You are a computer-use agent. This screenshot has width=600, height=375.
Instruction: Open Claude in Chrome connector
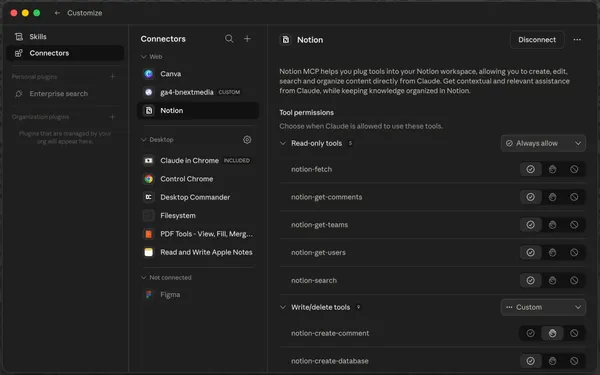pos(198,160)
